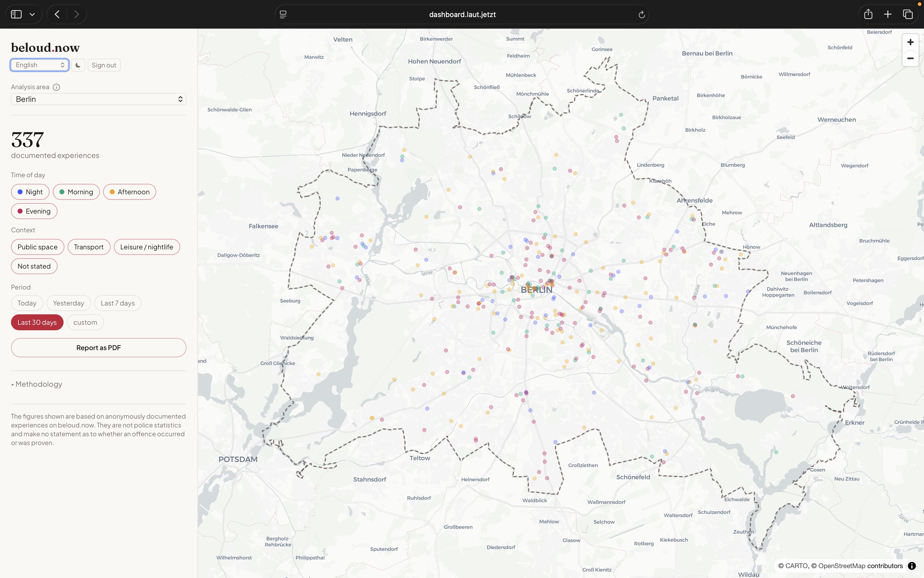This screenshot has width=924, height=578.
Task: Toggle dark mode with the moon icon
Action: tap(78, 65)
